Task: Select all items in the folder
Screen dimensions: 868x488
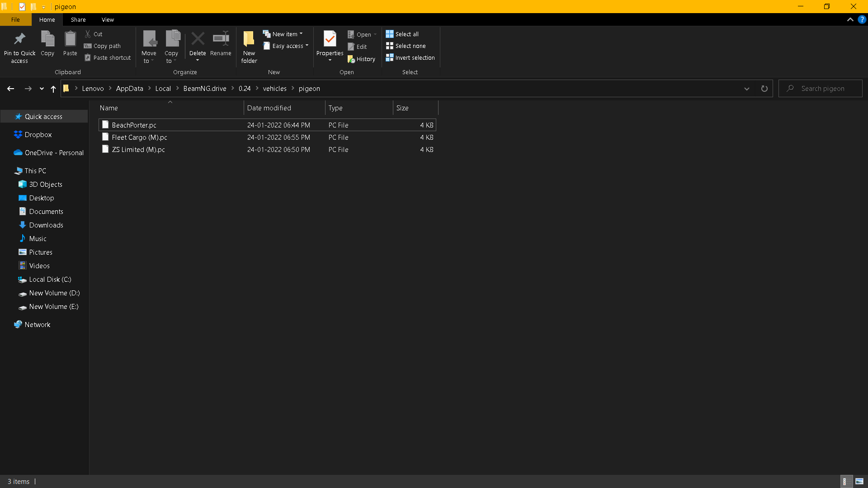Action: (x=402, y=34)
